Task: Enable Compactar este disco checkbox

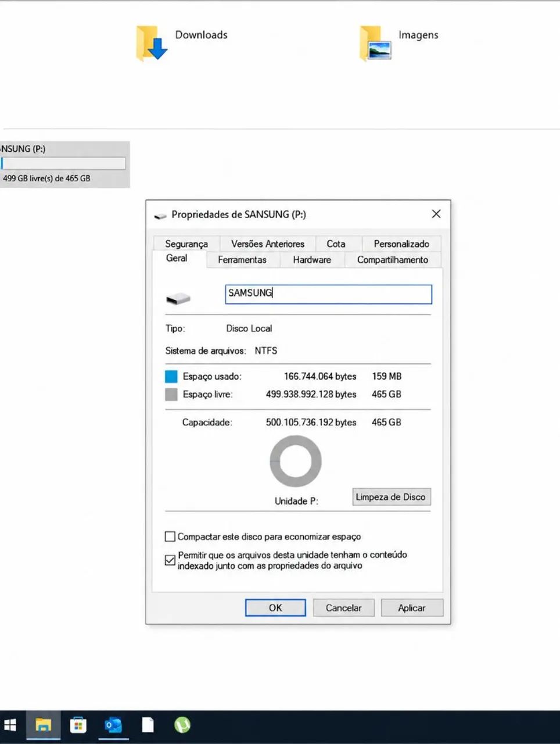Action: (x=170, y=536)
